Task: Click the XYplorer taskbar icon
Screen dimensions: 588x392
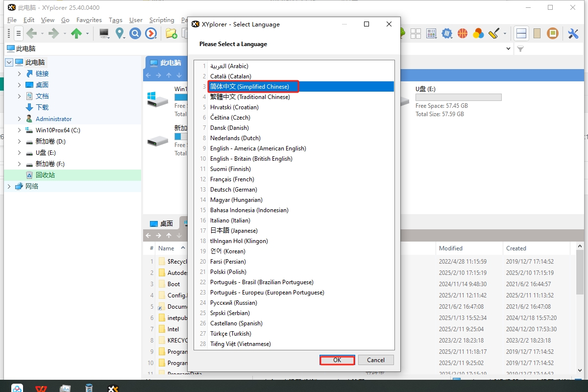Action: (113, 388)
